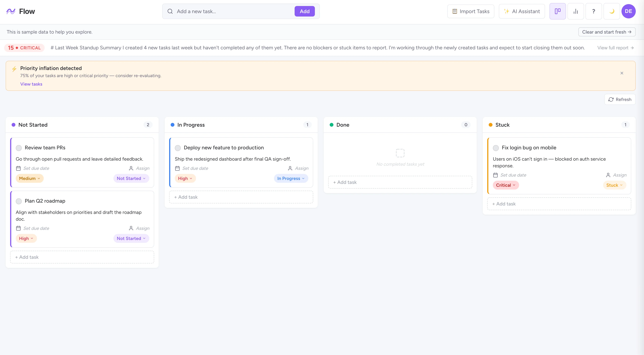Click calendar icon on Review team PRs
Image resolution: width=644 pixels, height=355 pixels.
18,168
